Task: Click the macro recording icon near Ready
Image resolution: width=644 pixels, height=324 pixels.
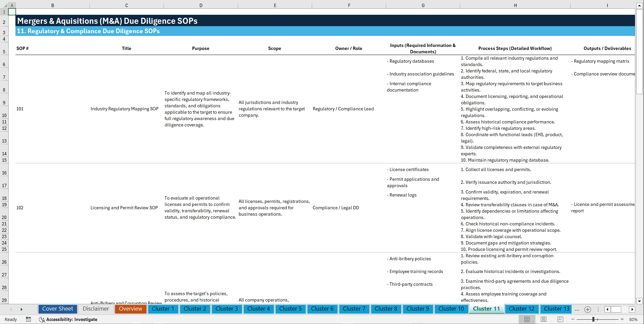Action: 28,319
